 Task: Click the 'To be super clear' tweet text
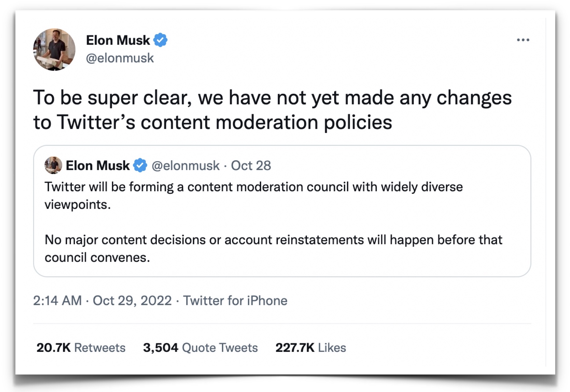tap(272, 109)
